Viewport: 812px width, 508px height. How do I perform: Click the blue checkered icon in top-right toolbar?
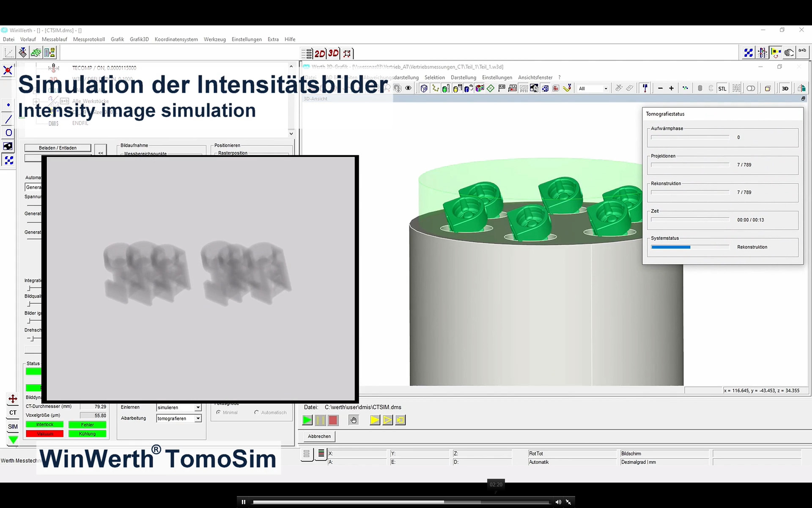[x=749, y=52]
